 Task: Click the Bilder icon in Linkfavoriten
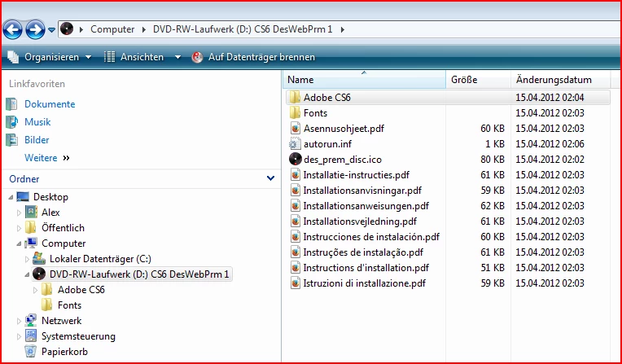point(11,140)
